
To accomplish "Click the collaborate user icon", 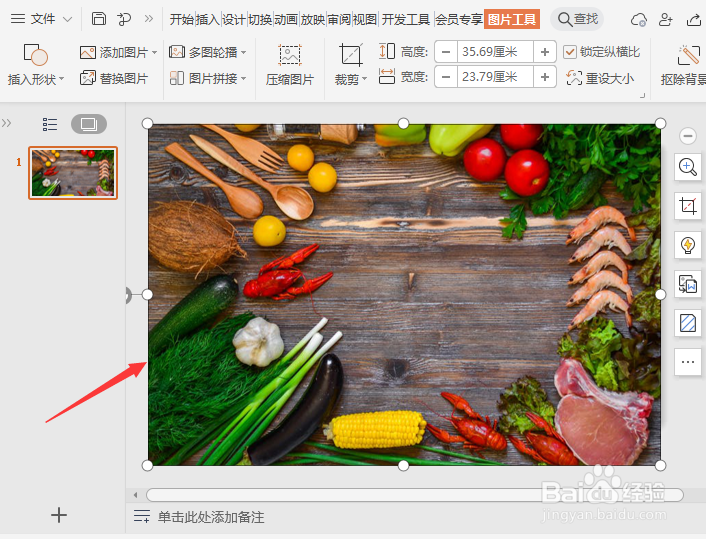I will [665, 19].
